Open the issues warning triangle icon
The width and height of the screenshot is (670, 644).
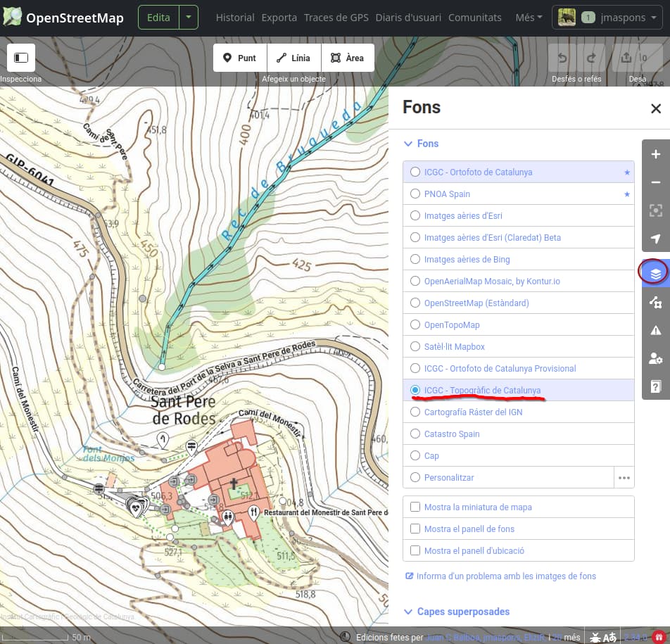pos(656,330)
